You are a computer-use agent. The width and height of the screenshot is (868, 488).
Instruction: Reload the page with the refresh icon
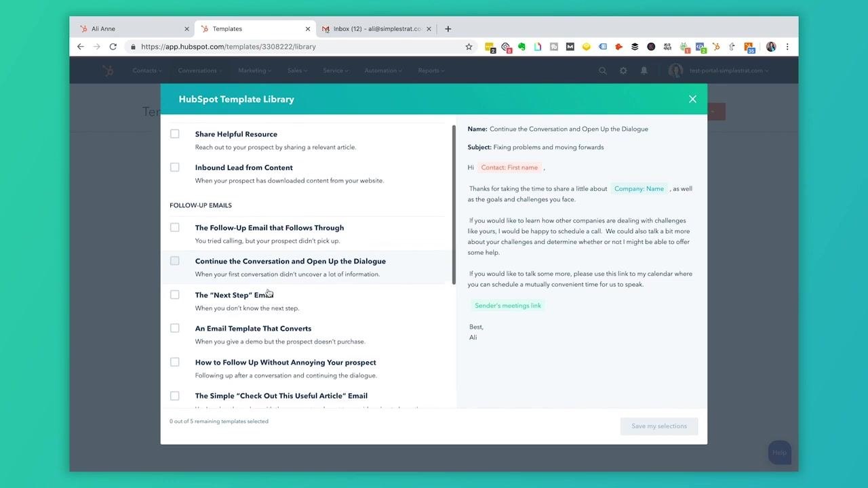coord(113,47)
